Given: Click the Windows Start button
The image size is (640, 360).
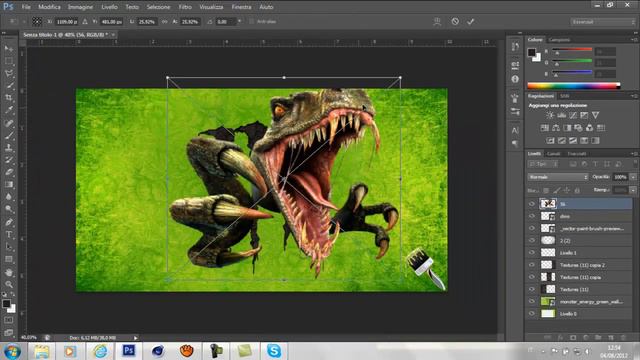Looking at the screenshot, I should point(12,351).
